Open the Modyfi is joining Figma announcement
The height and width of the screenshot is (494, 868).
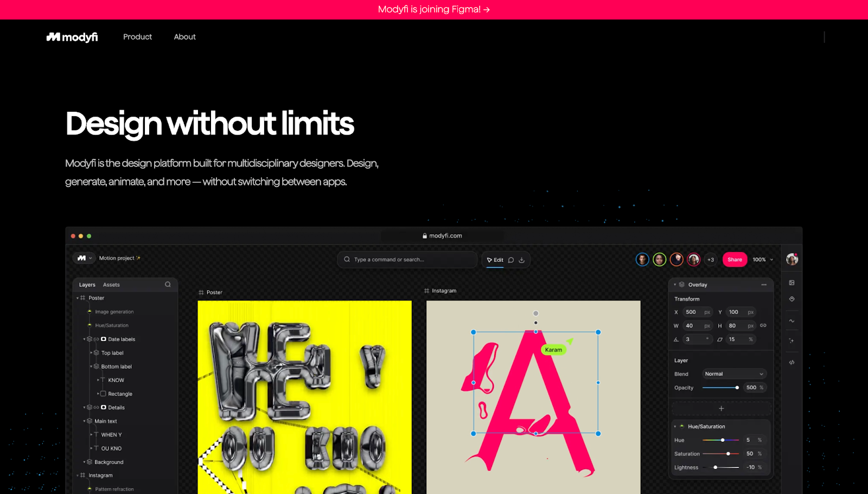tap(433, 9)
